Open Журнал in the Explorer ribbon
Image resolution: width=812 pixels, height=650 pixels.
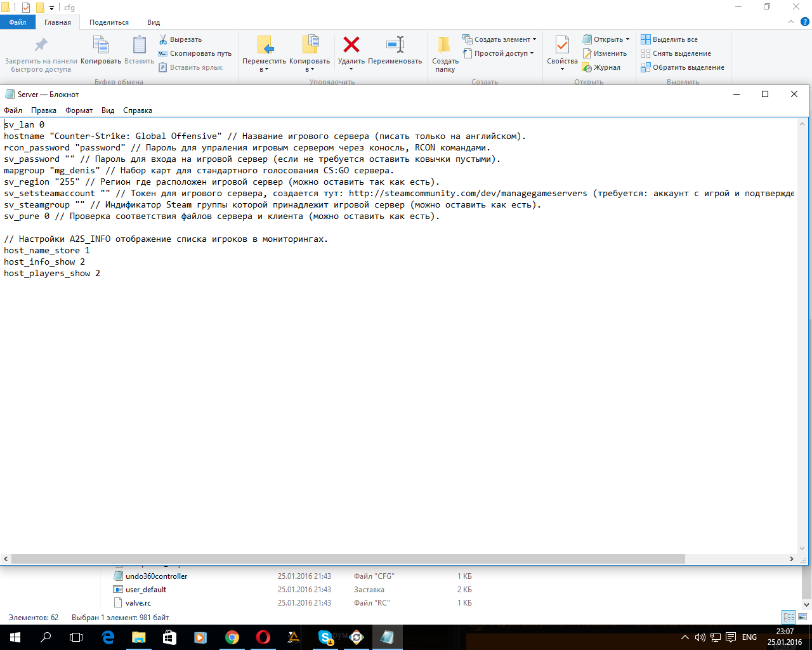602,67
